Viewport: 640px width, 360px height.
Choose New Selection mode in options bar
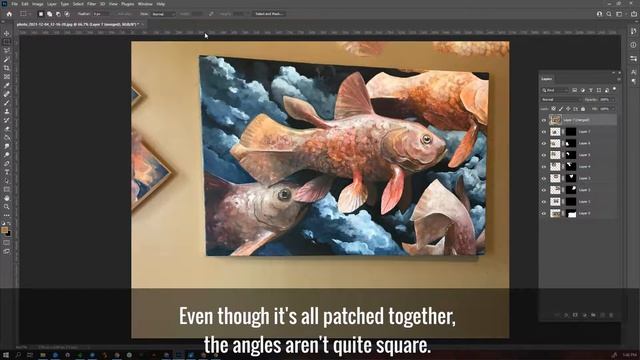click(x=41, y=14)
